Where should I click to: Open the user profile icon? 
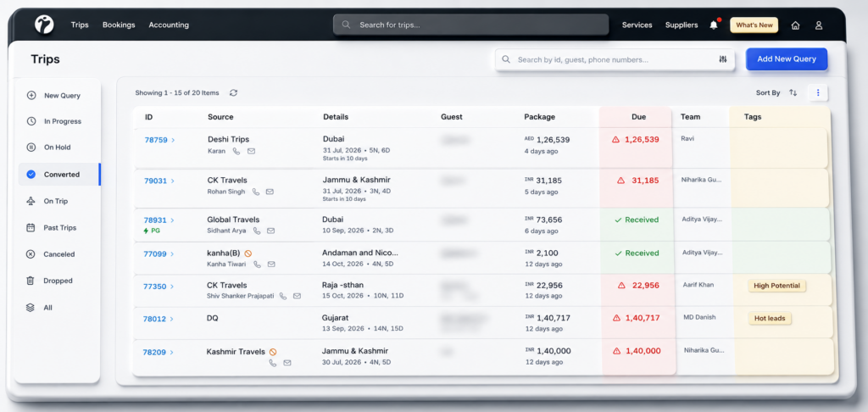click(819, 25)
